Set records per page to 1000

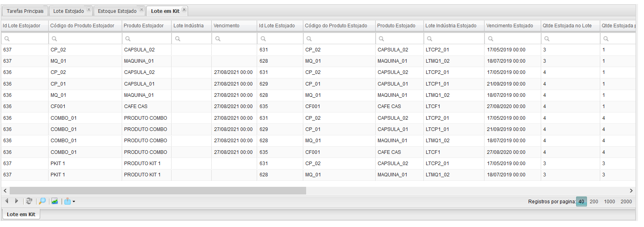609,202
